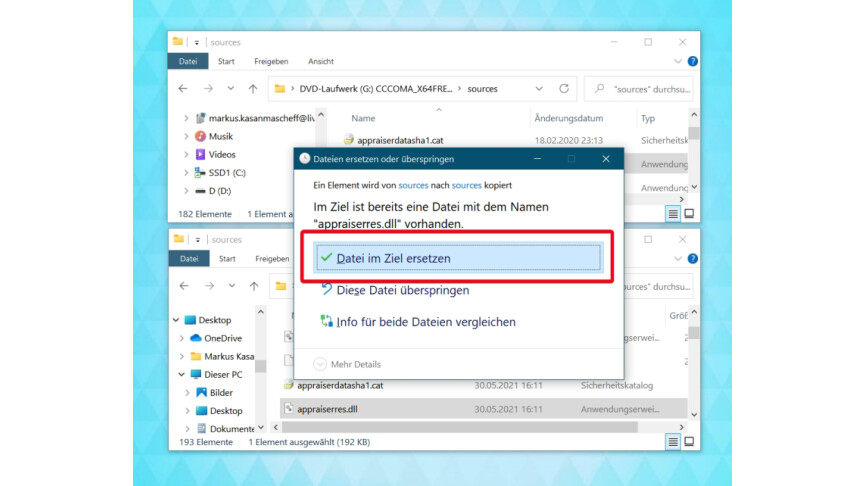Sort by Typ column in upper window

(648, 118)
